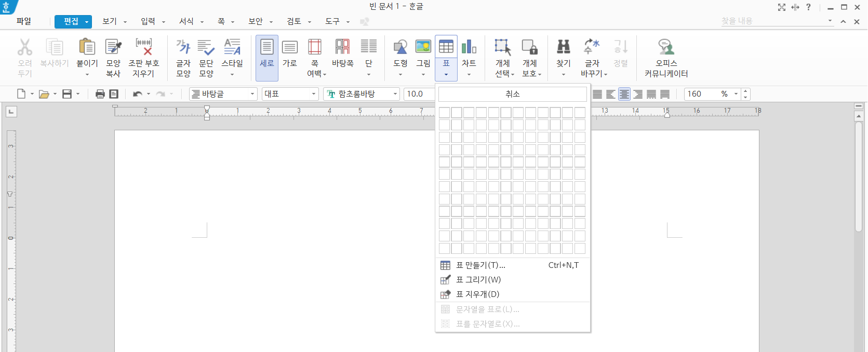Click the Columns (단) icon

coord(369,47)
